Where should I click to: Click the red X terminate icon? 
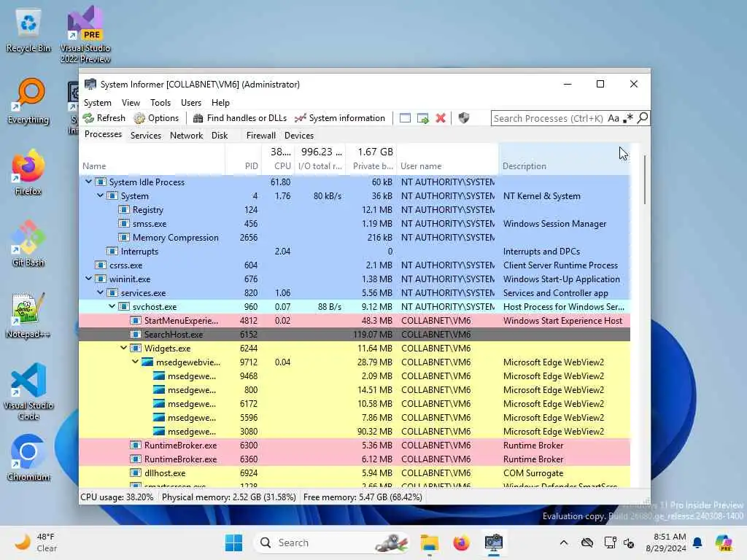[x=441, y=118]
